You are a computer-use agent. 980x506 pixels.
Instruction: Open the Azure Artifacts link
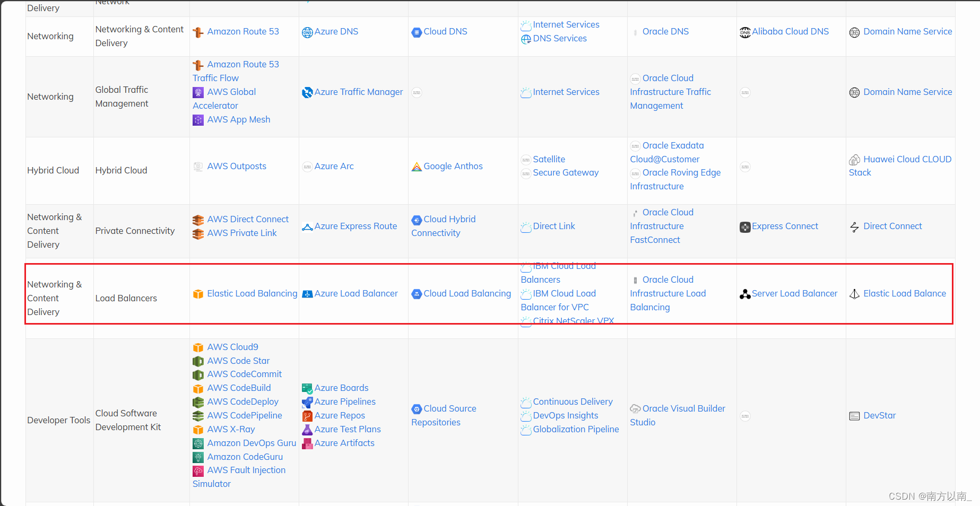coord(344,443)
